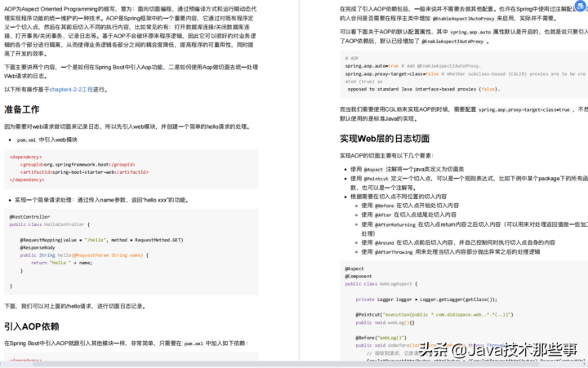Click the 实现一个简单请求处理 bullet
This screenshot has width=588, height=368.
click(101, 200)
